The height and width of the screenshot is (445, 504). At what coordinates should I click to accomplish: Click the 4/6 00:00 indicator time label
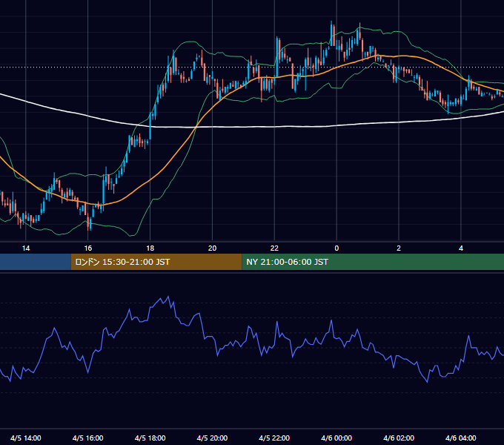pos(336,438)
